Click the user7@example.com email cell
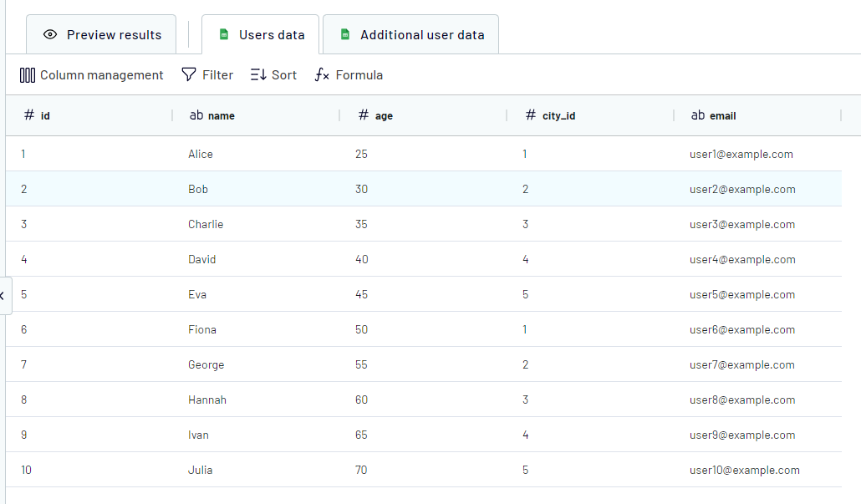 [742, 365]
